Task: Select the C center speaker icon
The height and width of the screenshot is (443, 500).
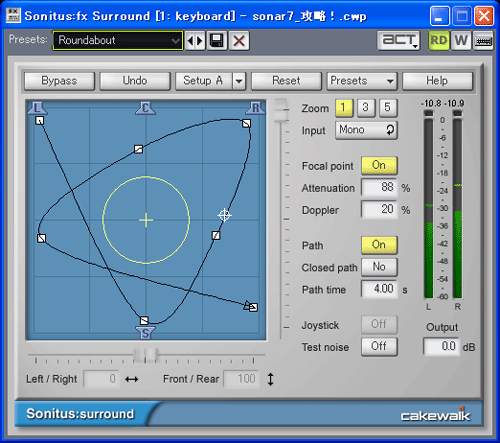Action: coord(145,108)
